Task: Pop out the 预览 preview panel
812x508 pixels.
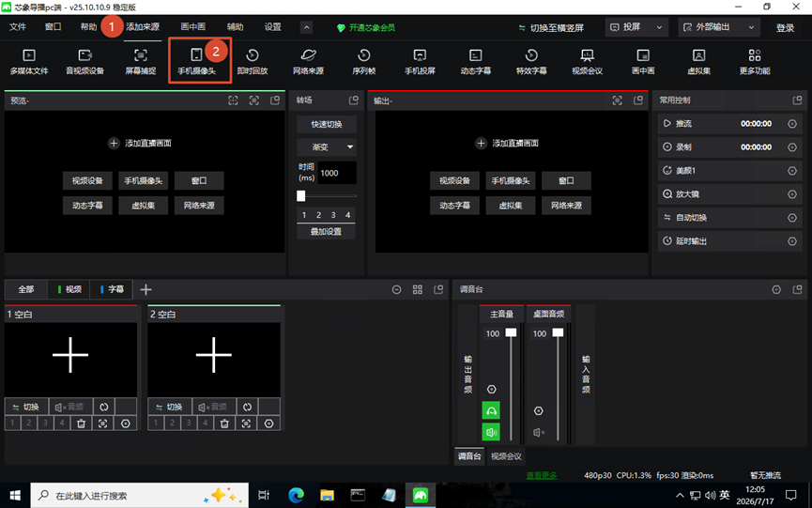Action: click(x=275, y=100)
